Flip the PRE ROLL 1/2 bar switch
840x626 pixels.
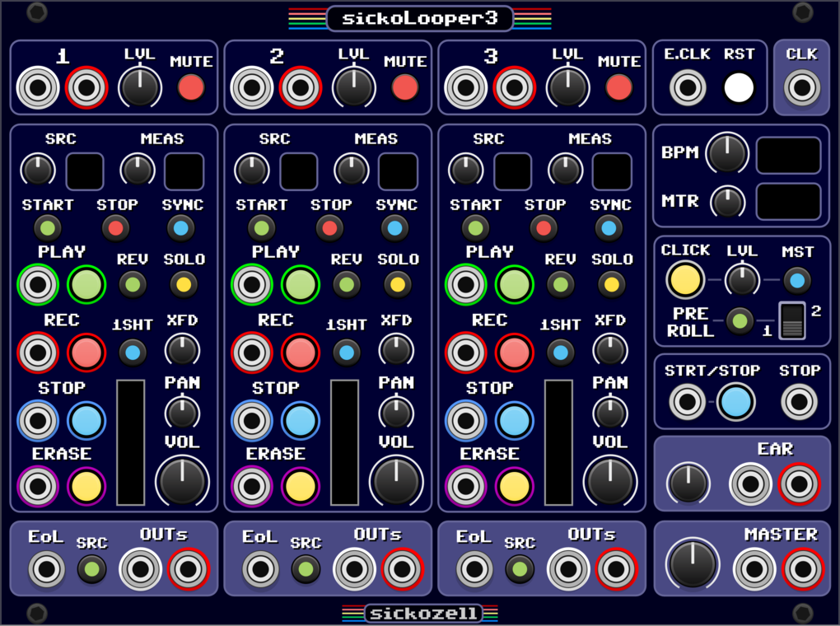pyautogui.click(x=792, y=320)
